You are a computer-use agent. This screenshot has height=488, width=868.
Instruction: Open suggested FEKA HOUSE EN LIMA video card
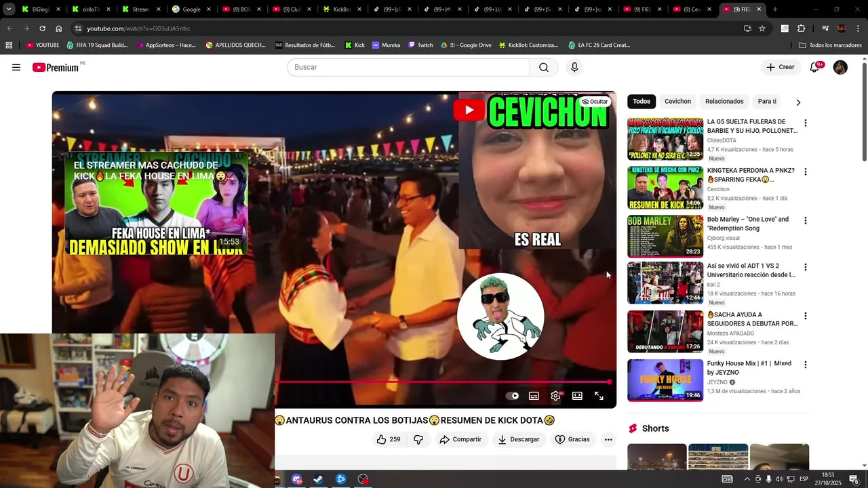pyautogui.click(x=157, y=203)
